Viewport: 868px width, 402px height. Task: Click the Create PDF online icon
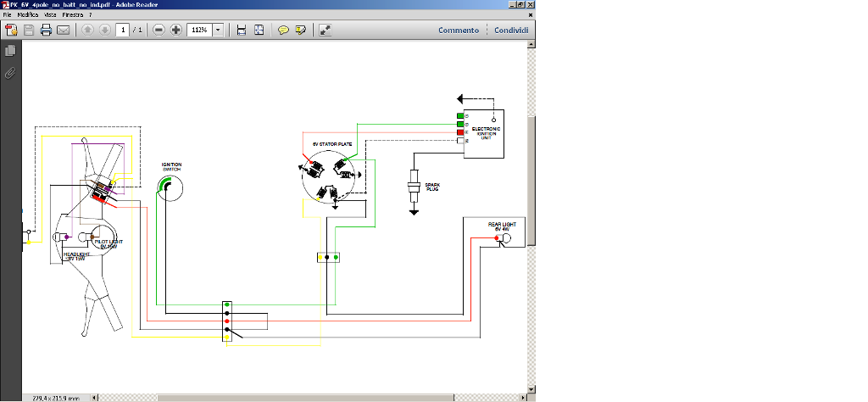12,30
